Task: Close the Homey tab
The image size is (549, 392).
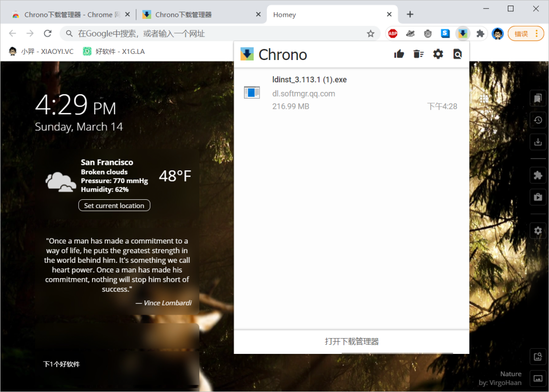Action: pos(389,15)
